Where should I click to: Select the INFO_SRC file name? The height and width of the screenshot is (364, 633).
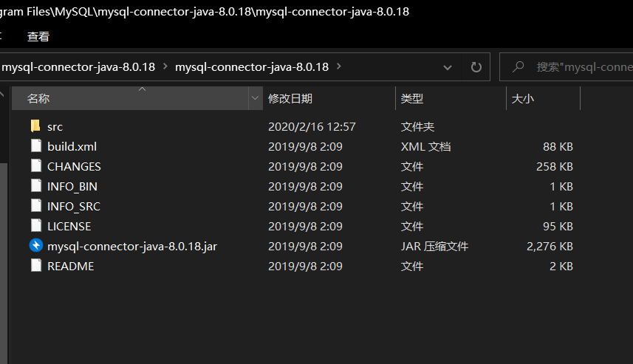click(73, 206)
